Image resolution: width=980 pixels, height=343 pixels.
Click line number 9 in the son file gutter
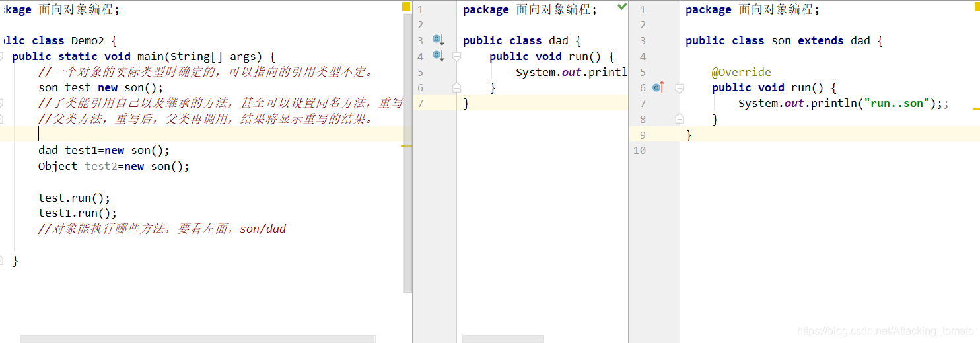pos(643,135)
